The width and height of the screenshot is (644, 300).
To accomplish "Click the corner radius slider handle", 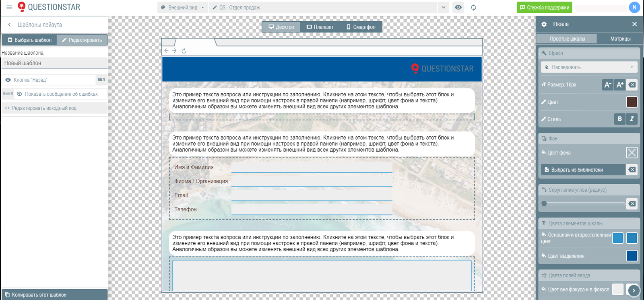I will 544,203.
